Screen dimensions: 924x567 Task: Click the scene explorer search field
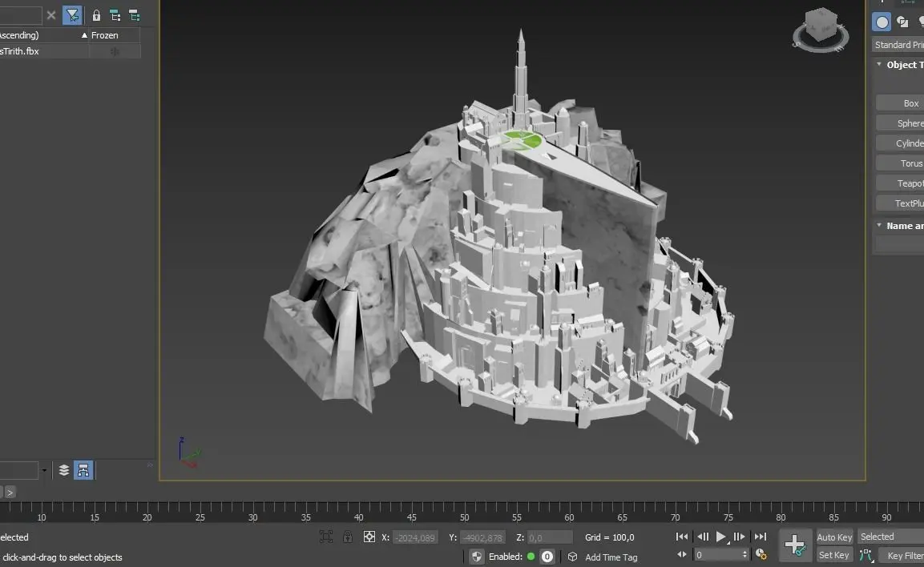click(x=21, y=15)
